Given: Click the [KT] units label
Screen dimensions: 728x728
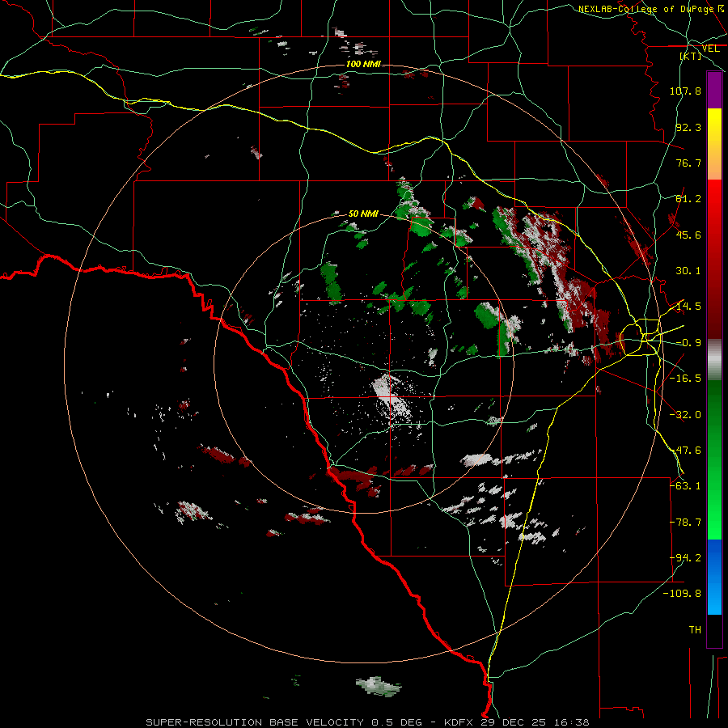Looking at the screenshot, I should tap(691, 56).
